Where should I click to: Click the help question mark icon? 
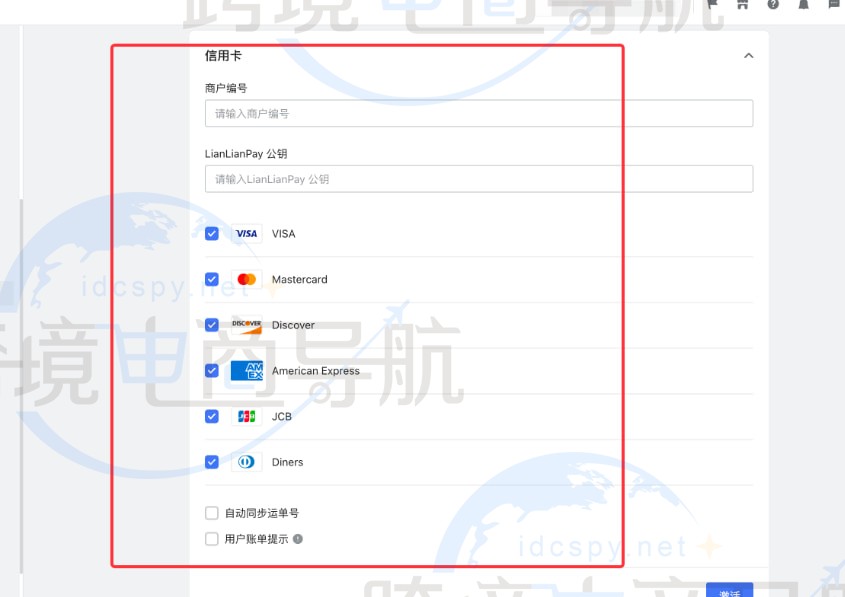pyautogui.click(x=771, y=6)
